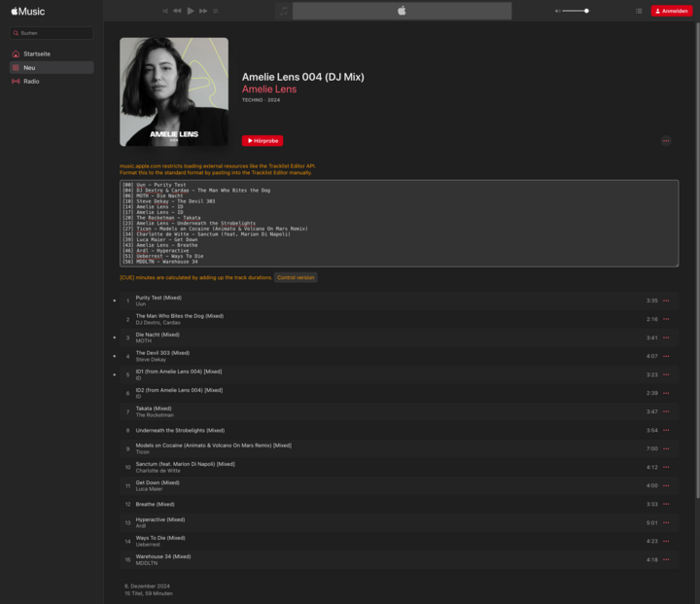Open options for Get Down track

(x=666, y=485)
